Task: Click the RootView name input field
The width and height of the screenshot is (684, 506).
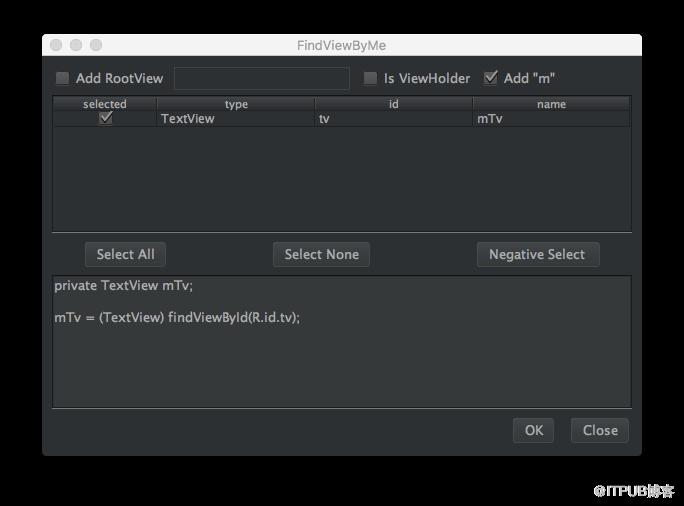Action: (262, 79)
